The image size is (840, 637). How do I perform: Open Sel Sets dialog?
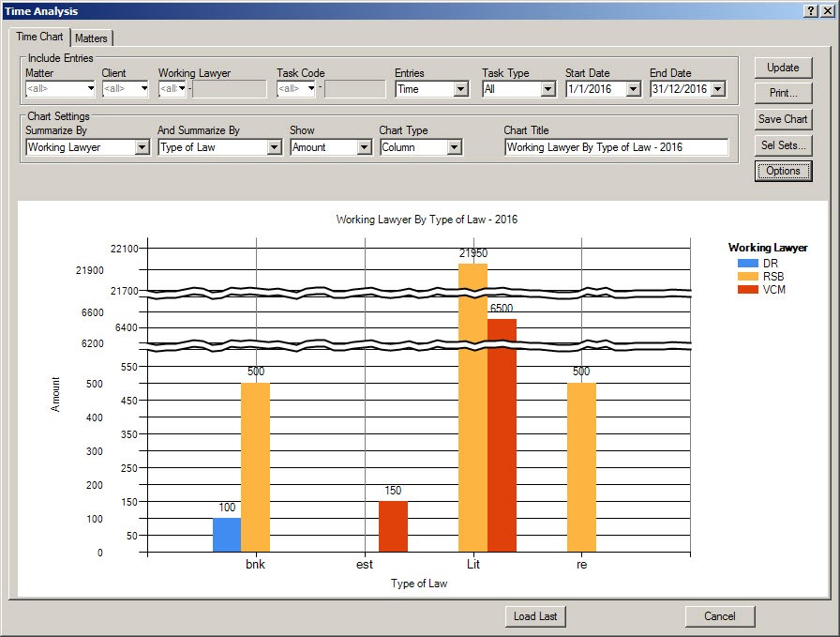click(783, 144)
